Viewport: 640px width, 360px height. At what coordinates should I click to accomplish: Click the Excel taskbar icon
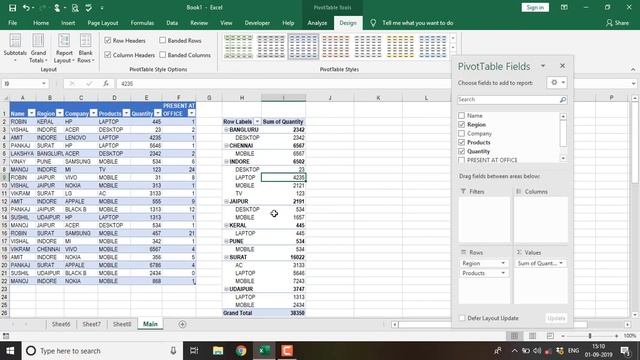[264, 351]
